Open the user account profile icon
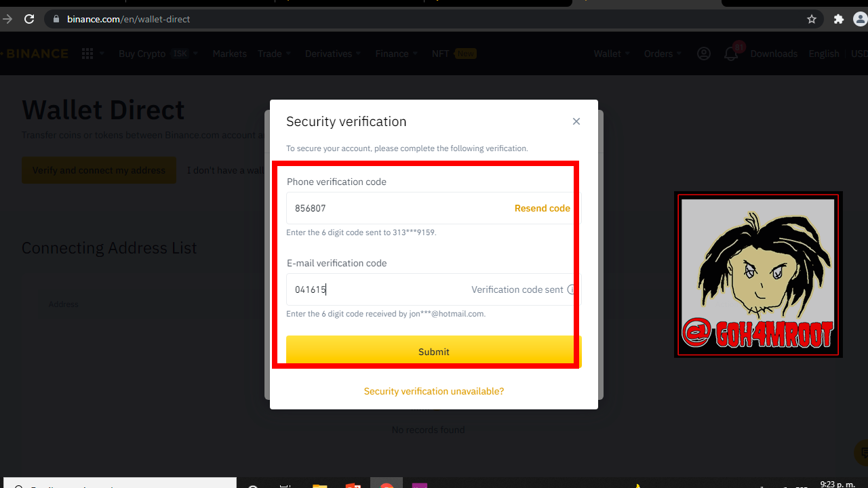Image resolution: width=868 pixels, height=488 pixels. [704, 54]
